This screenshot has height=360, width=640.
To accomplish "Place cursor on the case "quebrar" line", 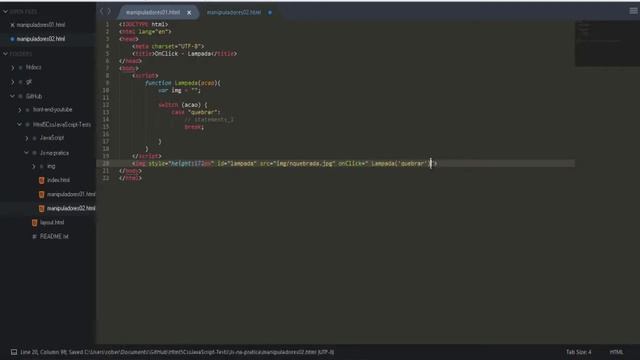I will 196,112.
